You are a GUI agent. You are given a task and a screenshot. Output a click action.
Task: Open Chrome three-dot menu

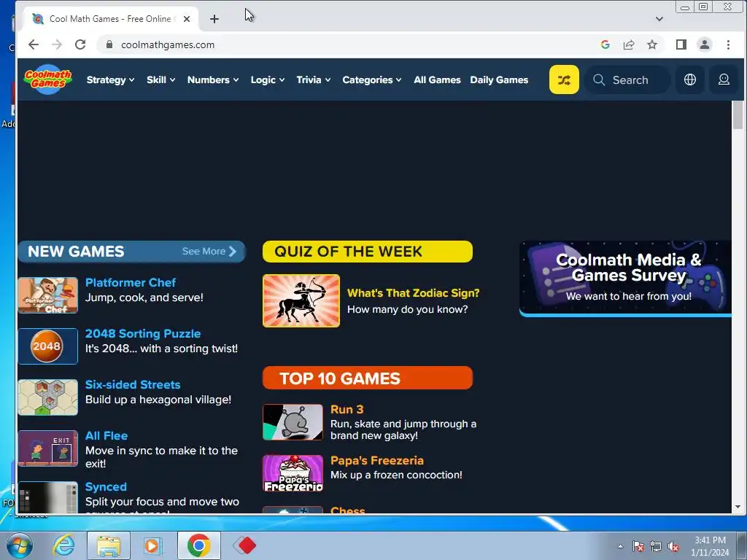point(728,44)
